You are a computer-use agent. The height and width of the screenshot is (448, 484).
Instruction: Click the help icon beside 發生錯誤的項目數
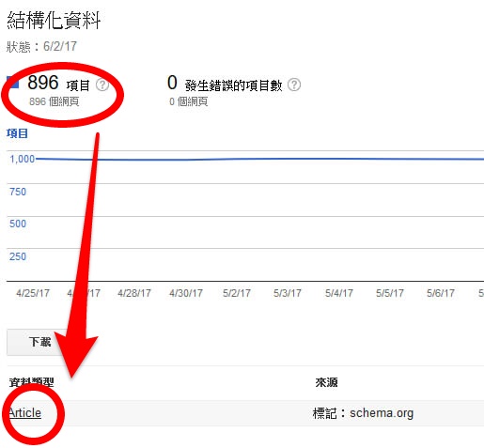coord(294,85)
